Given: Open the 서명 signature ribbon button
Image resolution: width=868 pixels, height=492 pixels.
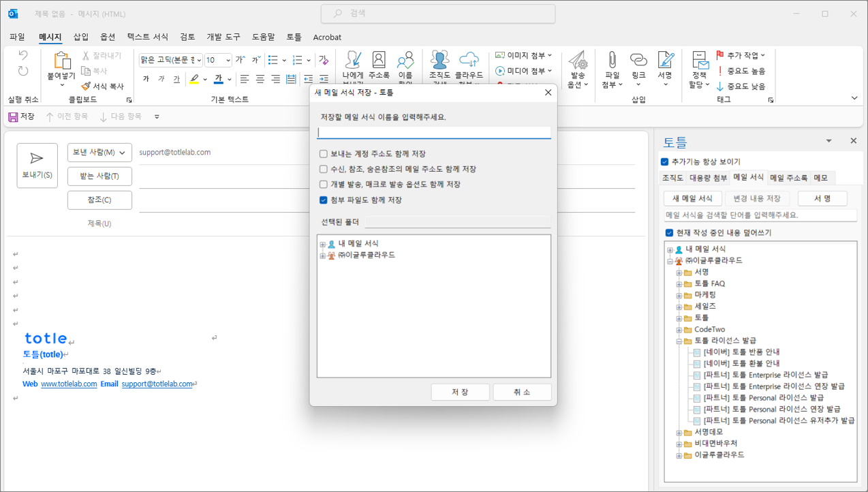Looking at the screenshot, I should (x=665, y=69).
